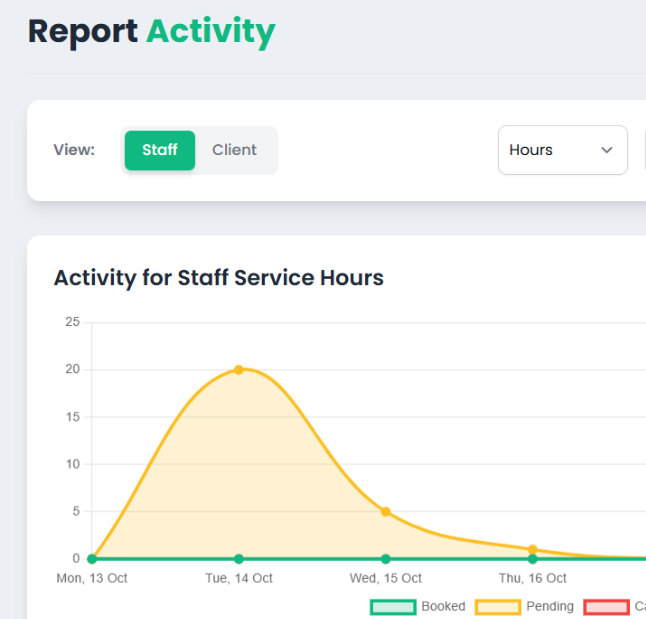Click Booked green point on Wed, 15 Oct

386,559
